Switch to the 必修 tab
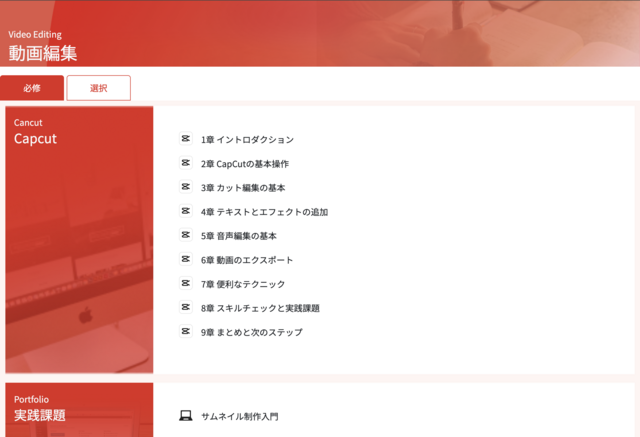Image resolution: width=640 pixels, height=437 pixels. [x=32, y=88]
